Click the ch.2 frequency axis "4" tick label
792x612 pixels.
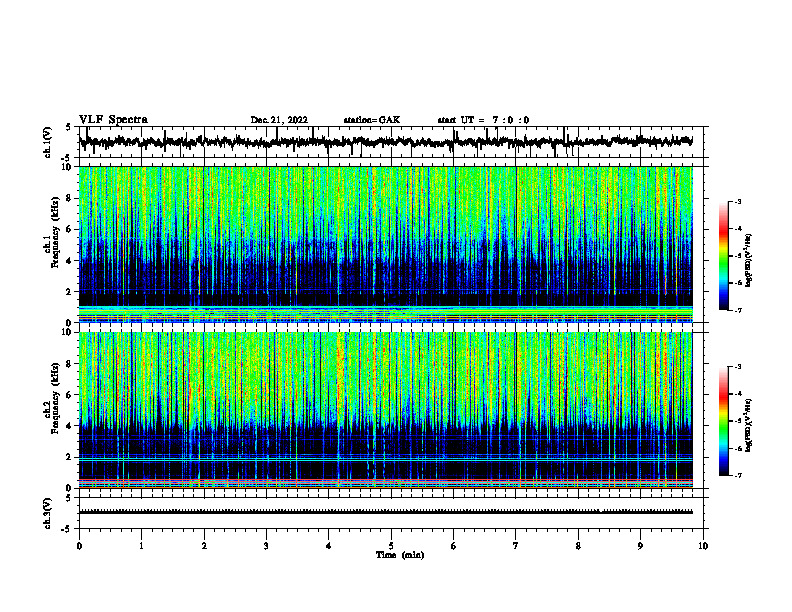(x=69, y=427)
